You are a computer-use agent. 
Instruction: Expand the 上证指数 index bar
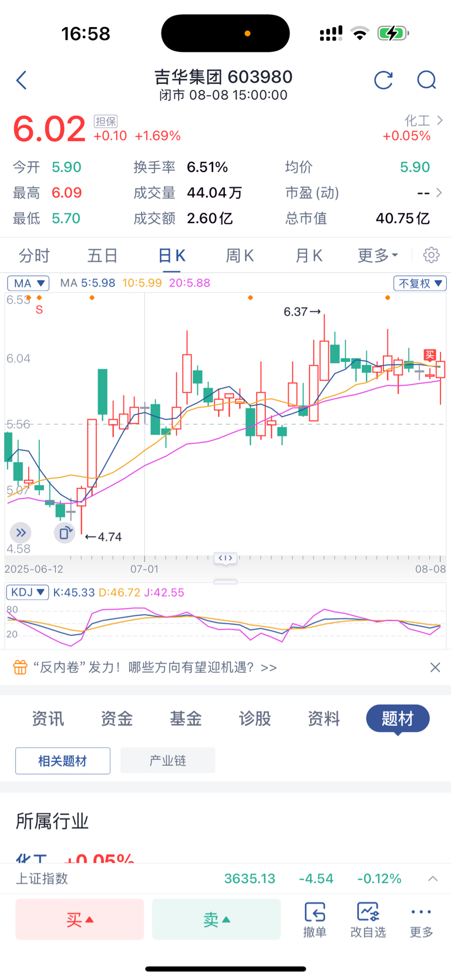(433, 878)
